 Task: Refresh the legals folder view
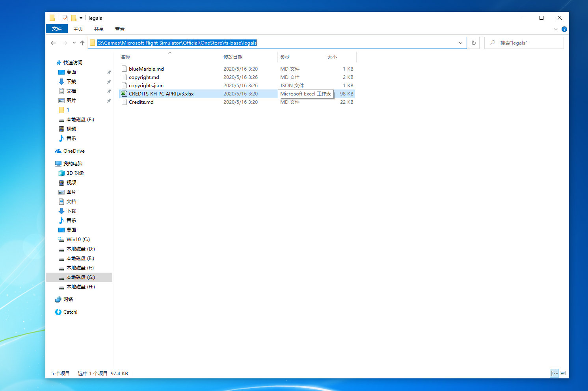coord(474,43)
